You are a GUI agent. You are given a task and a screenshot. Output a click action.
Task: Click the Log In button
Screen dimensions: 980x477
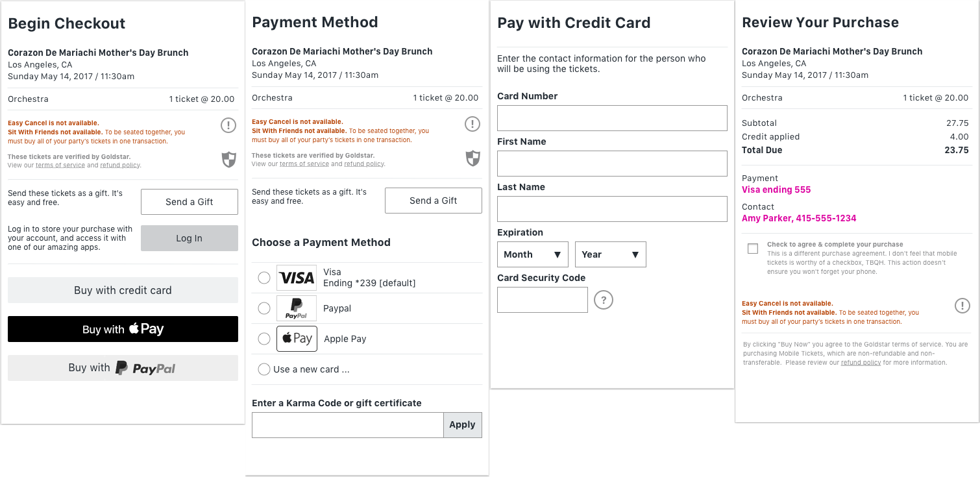click(189, 238)
